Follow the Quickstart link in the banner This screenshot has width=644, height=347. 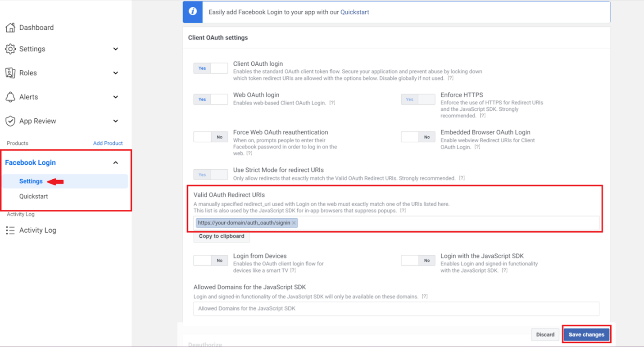[355, 12]
